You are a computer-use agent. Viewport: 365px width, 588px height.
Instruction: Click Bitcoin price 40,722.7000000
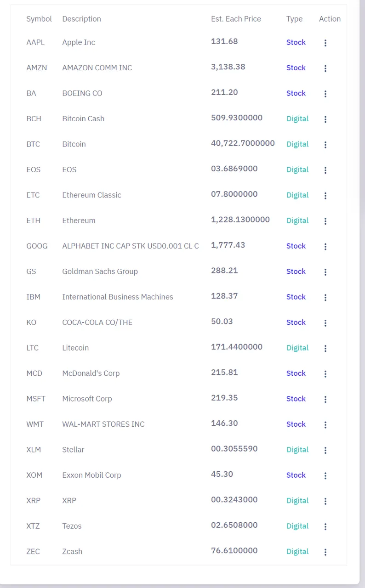tap(243, 143)
